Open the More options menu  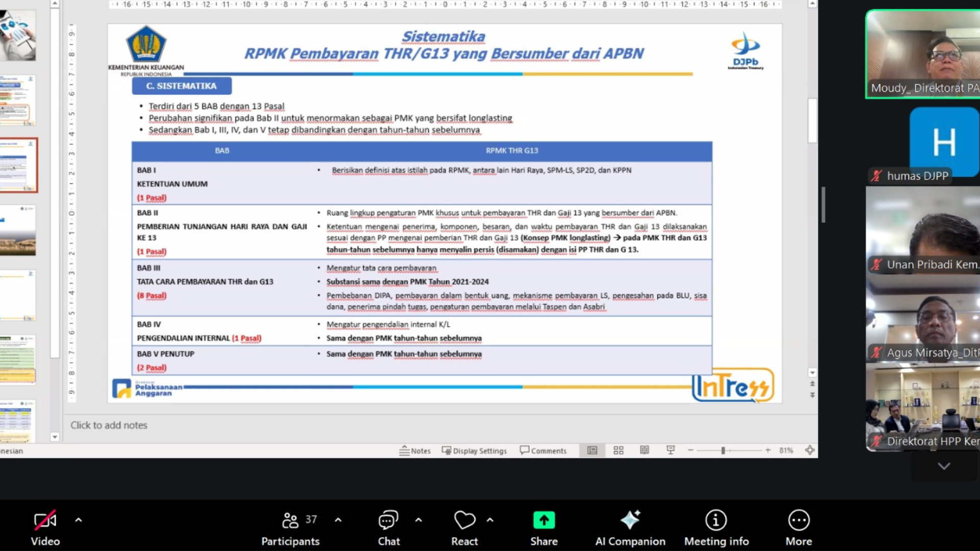click(798, 520)
